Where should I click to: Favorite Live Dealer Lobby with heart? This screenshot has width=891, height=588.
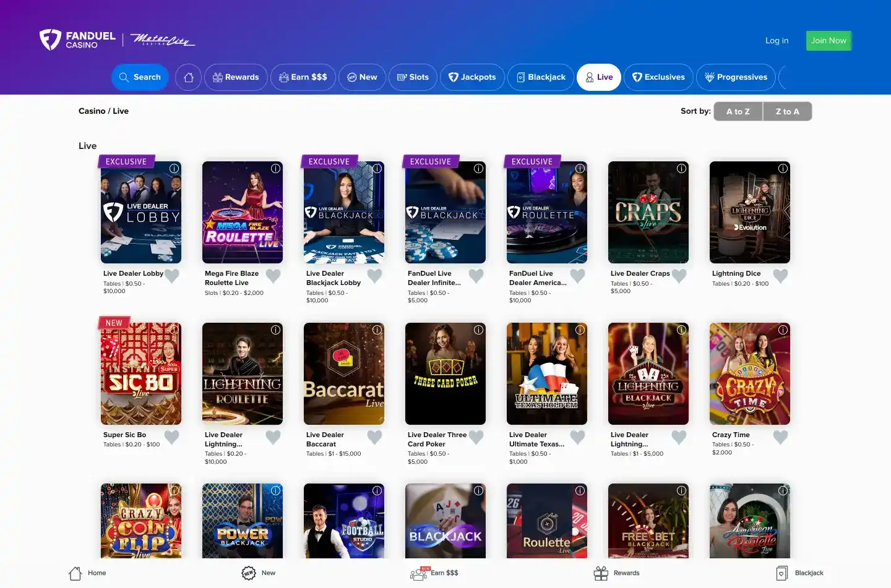172,276
